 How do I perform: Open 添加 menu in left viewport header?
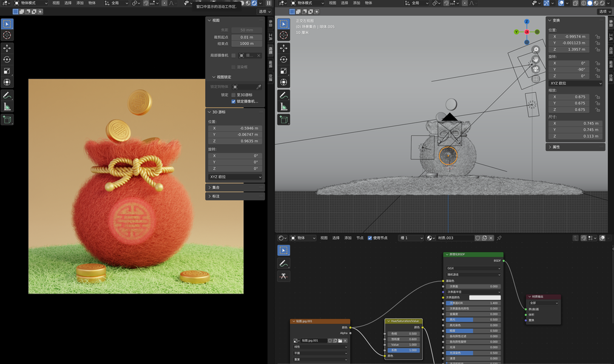(80, 3)
